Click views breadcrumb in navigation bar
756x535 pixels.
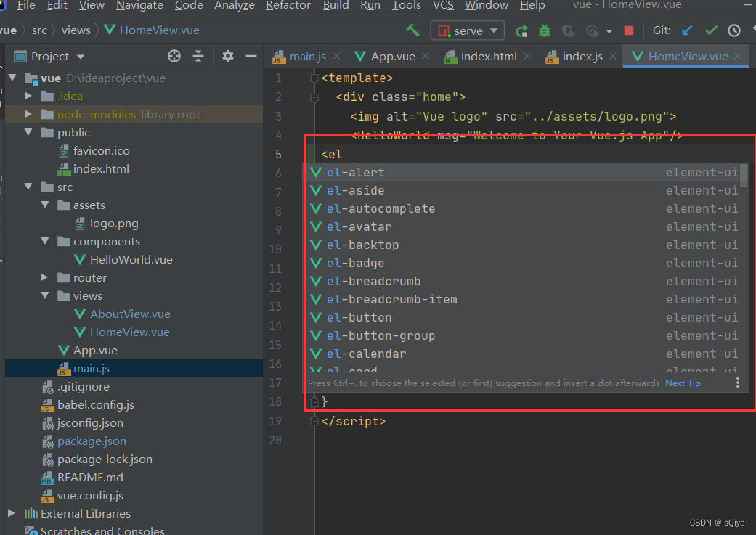(76, 30)
